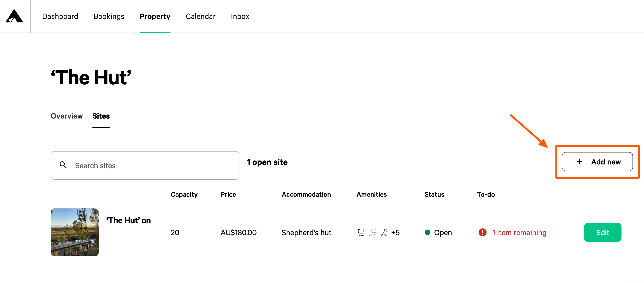
Task: Click the Add new button
Action: tap(597, 162)
